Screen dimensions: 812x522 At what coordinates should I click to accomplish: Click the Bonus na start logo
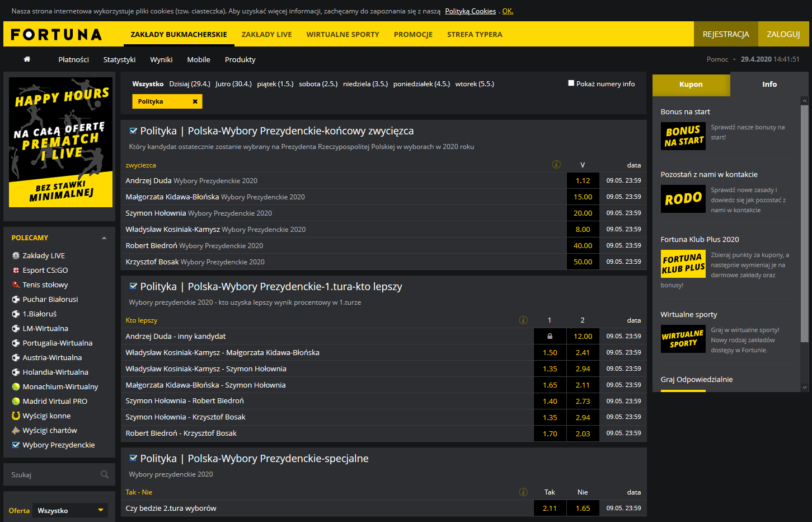coord(683,136)
